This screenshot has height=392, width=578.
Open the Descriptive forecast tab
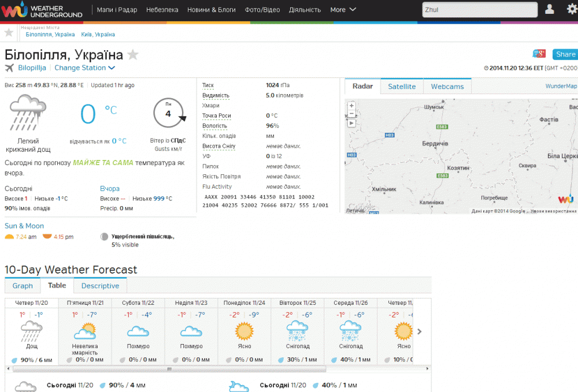point(100,286)
